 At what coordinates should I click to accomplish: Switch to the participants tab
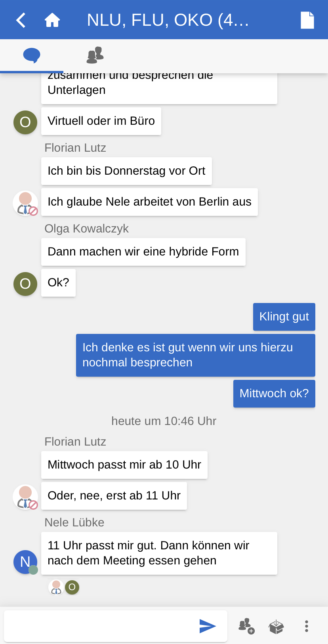click(95, 55)
